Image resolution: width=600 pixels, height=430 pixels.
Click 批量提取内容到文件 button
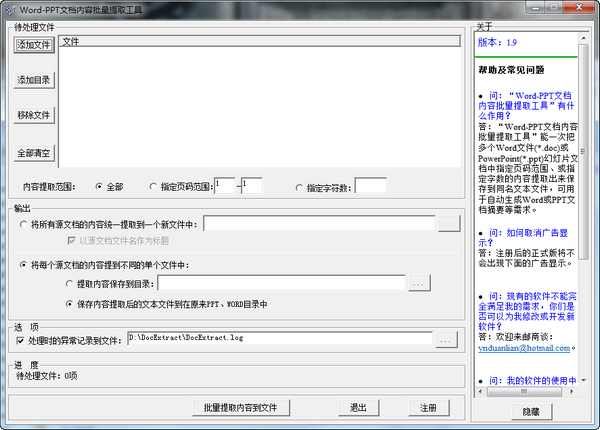[x=241, y=408]
